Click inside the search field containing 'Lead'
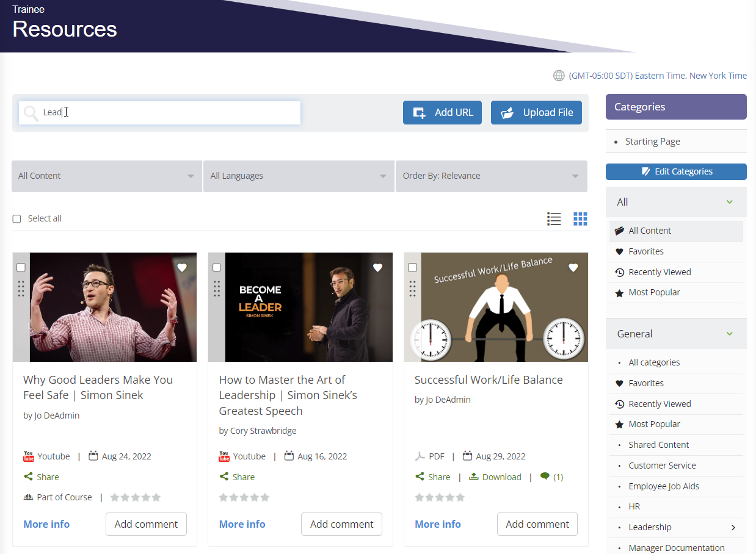This screenshot has width=756, height=554. [x=159, y=112]
